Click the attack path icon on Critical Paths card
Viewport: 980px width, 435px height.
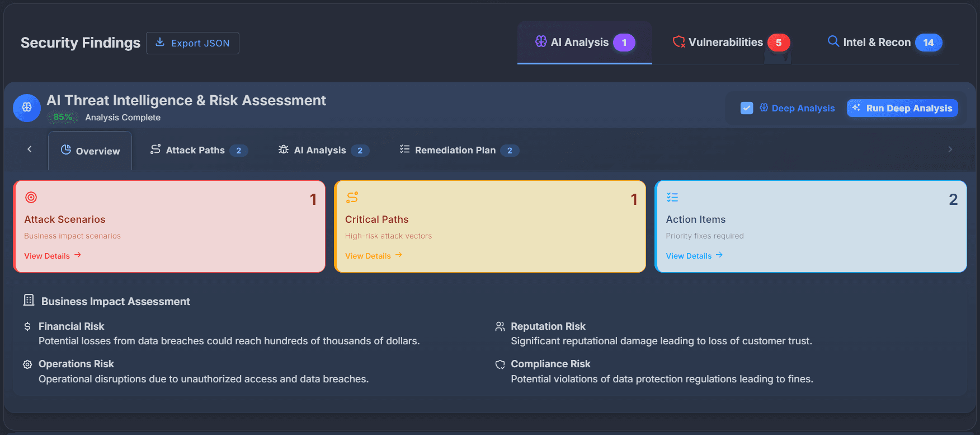pyautogui.click(x=352, y=198)
